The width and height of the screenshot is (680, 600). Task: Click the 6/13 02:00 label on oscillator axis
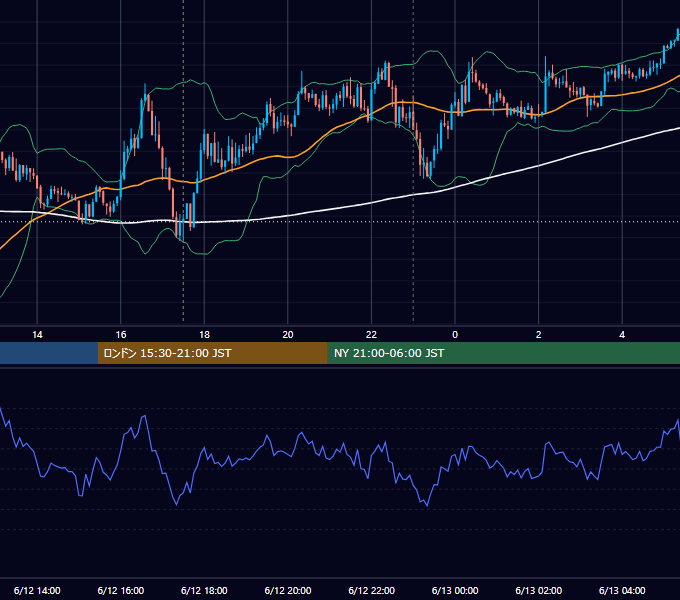(539, 590)
